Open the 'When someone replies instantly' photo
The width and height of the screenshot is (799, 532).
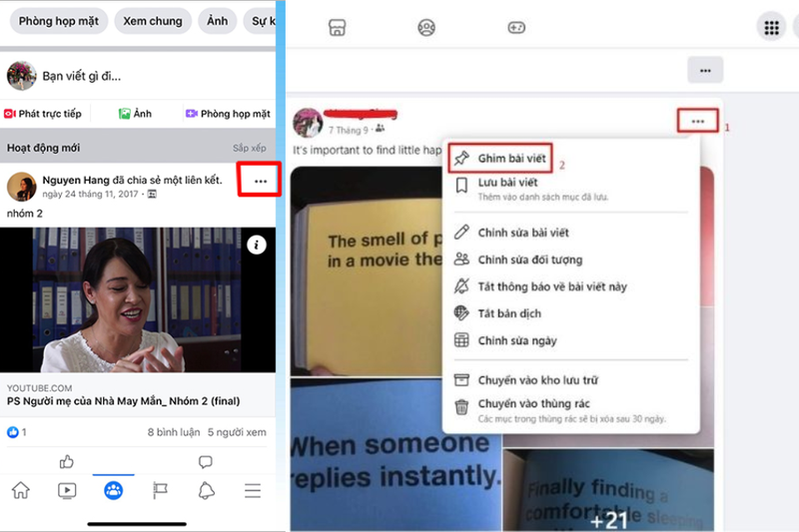[396, 455]
